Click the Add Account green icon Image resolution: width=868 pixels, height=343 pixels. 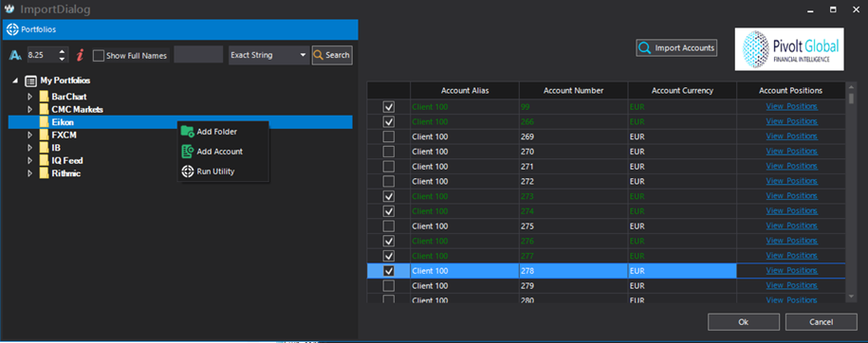coord(188,152)
